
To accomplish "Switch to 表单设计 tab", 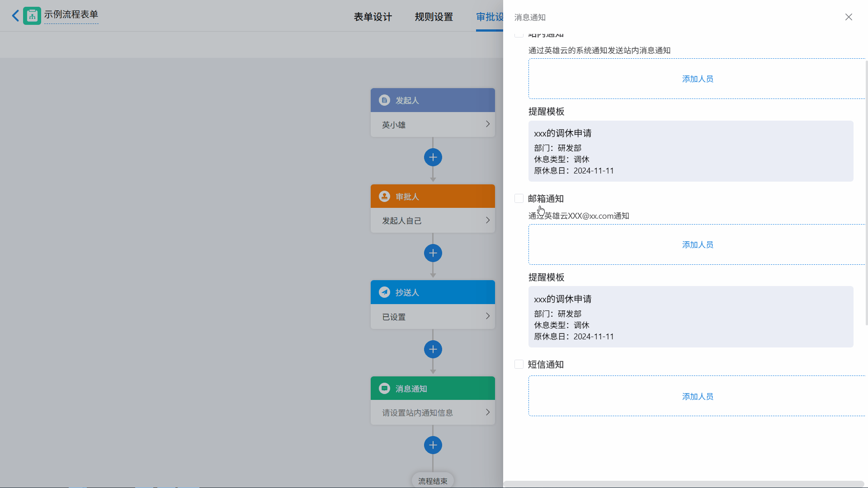I will point(373,17).
